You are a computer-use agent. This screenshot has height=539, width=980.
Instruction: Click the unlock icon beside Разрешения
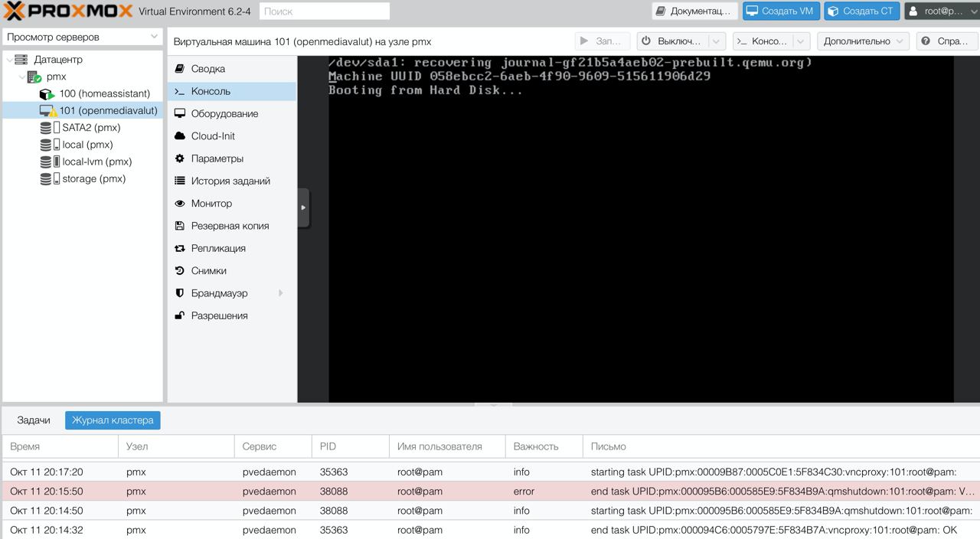(x=180, y=315)
